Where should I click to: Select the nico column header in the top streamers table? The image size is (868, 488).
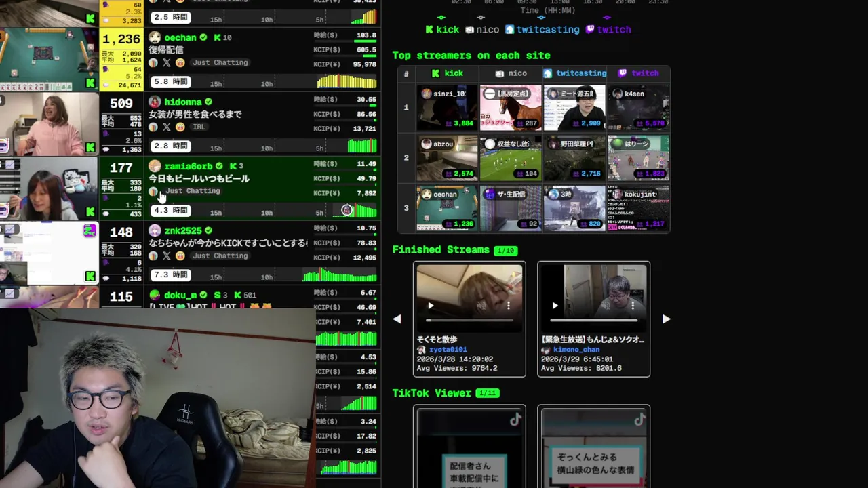(511, 73)
